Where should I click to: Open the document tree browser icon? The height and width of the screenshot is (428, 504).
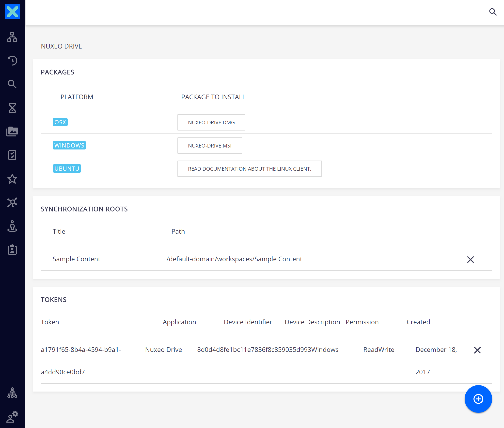12,37
